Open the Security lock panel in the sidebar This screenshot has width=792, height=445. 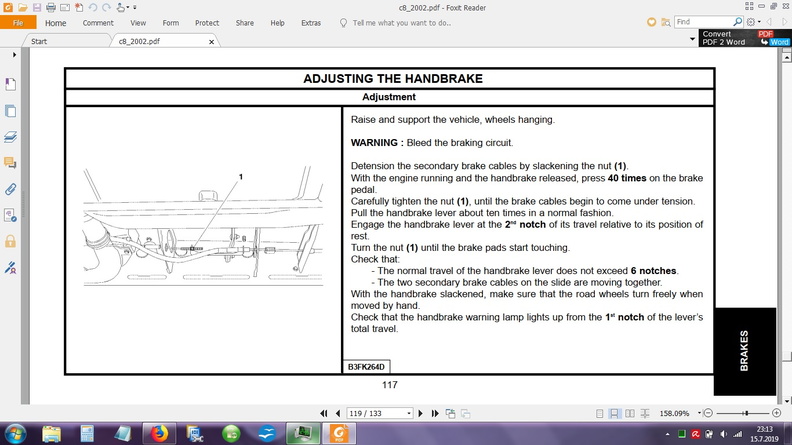pos(10,241)
